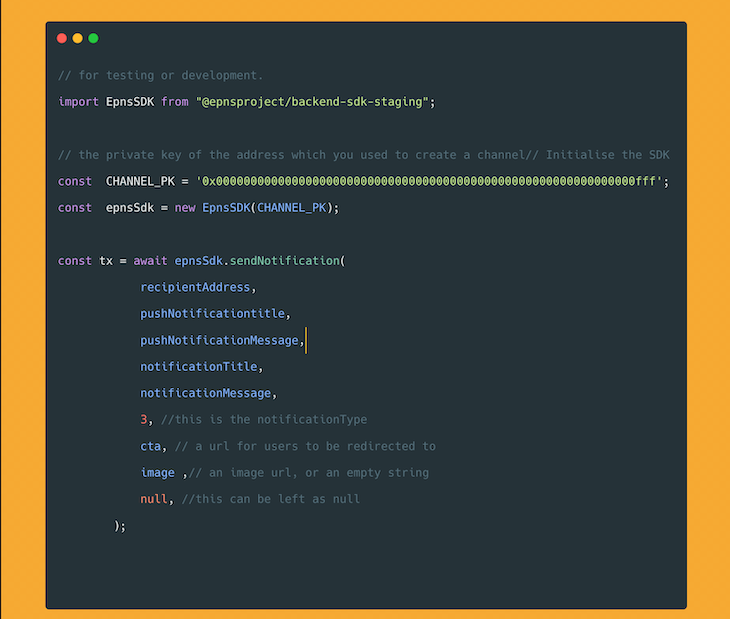
Task: Click the package string "@epnsproject/backend-sdk-staging"
Action: [312, 102]
